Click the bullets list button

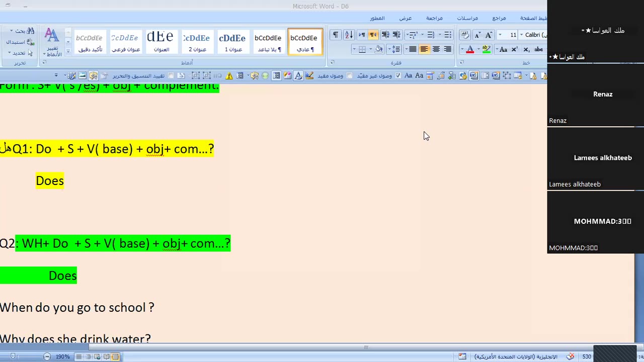[448, 35]
